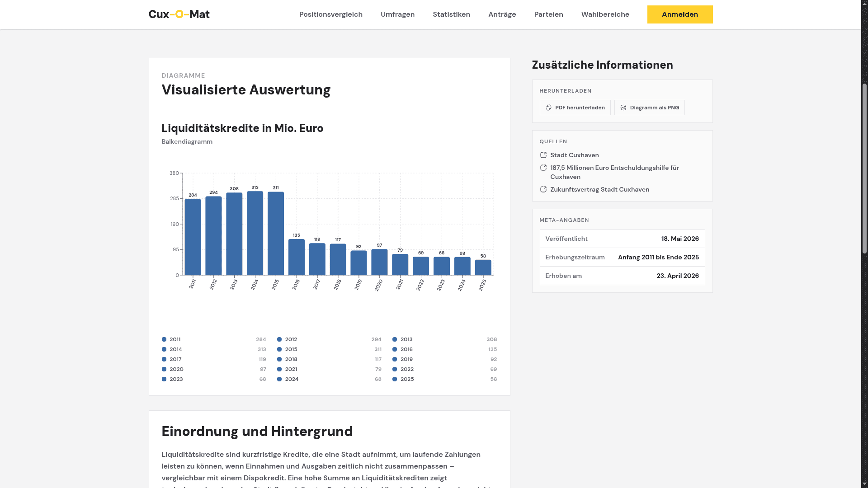
Task: Open the Zukunftsvertrag Stadt Cuxhaven source link
Action: pyautogui.click(x=599, y=189)
